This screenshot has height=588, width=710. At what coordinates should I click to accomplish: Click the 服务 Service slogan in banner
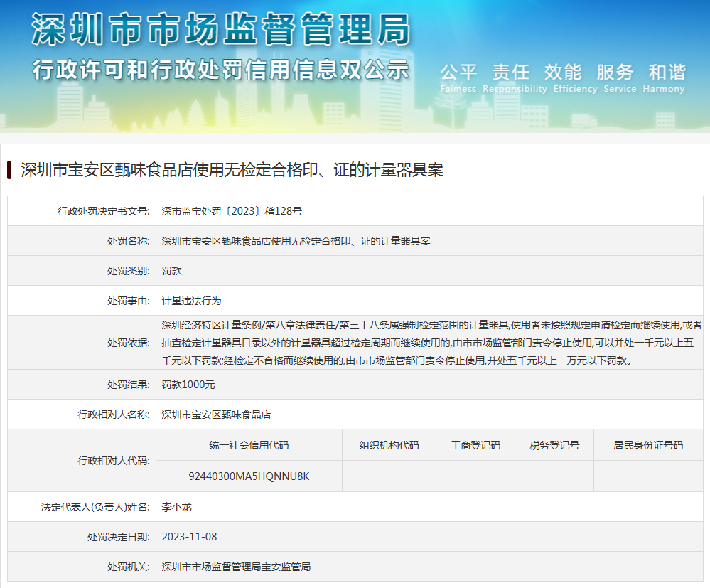pyautogui.click(x=620, y=78)
